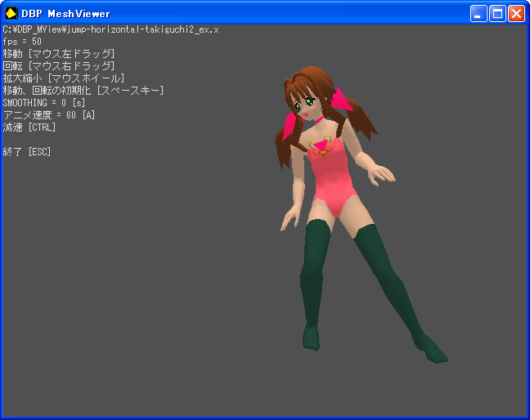
Task: Close the DBP MeshViewer window
Action: [x=516, y=14]
